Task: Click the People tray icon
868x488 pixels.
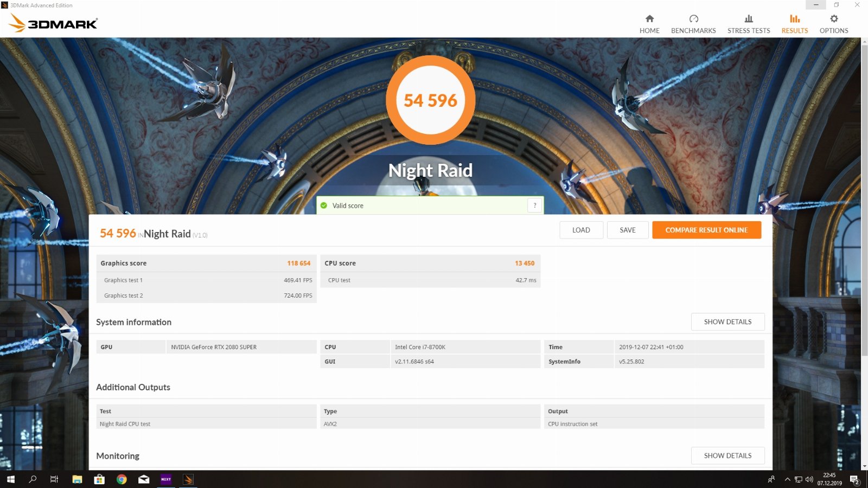Action: click(x=771, y=479)
